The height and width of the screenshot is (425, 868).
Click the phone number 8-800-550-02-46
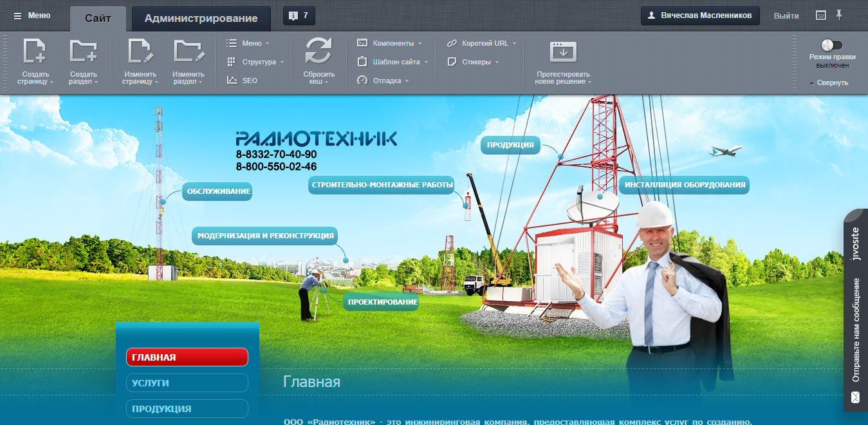click(276, 167)
